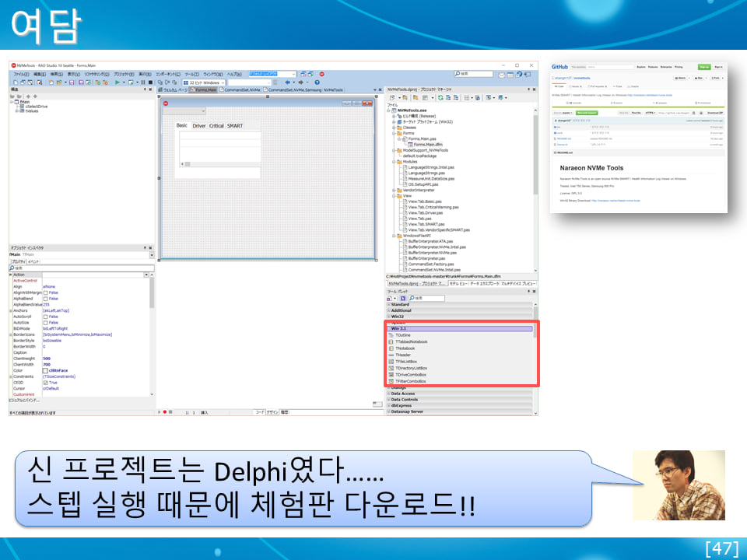Select the Driver tab on the form
Viewport: 747px width, 560px height.
click(198, 126)
